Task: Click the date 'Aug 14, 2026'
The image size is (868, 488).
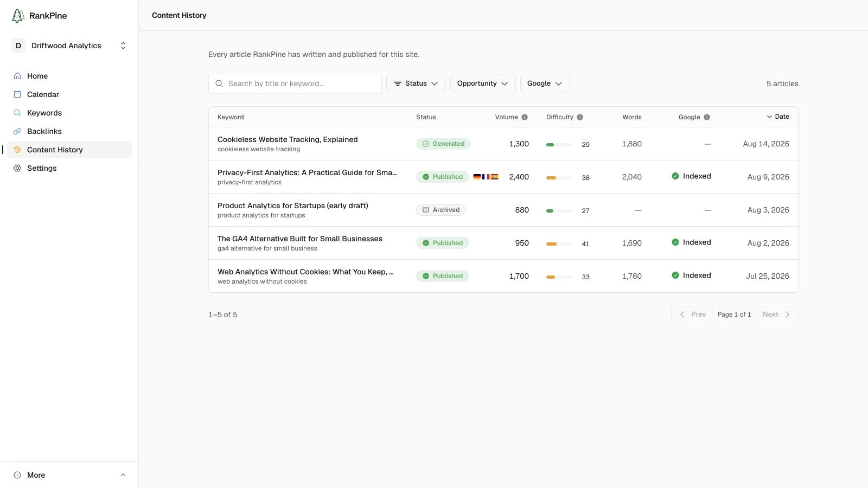Action: point(766,144)
